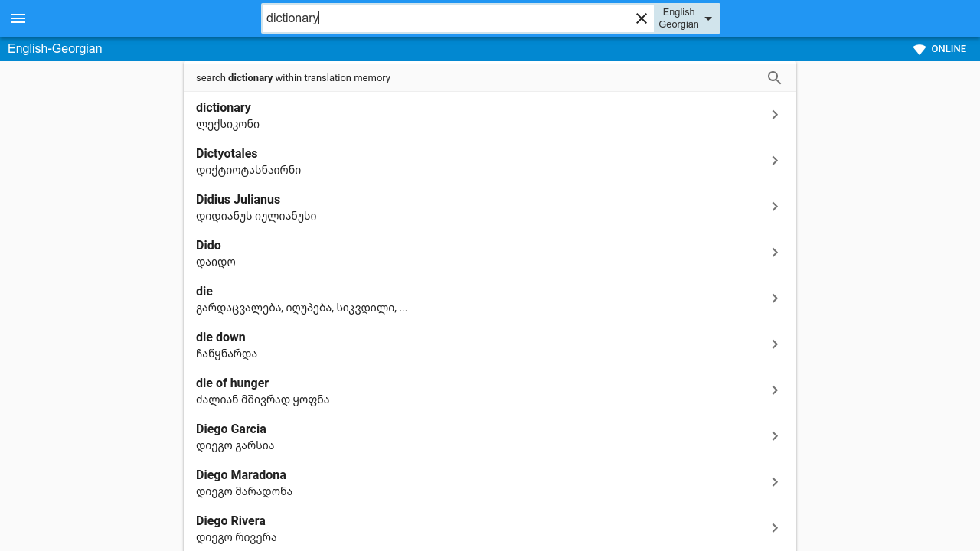Viewport: 980px width, 551px height.
Task: Select the Dido result word
Action: pos(208,246)
